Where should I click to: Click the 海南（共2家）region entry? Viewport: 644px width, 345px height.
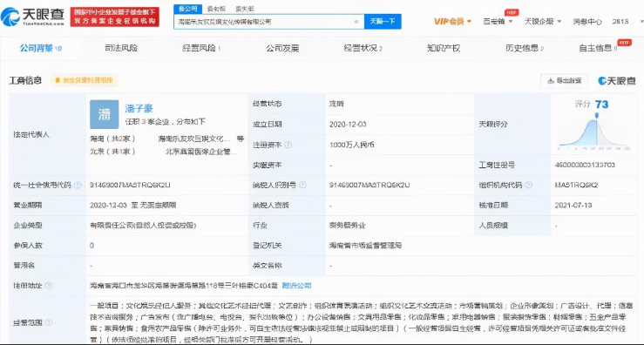pos(112,139)
